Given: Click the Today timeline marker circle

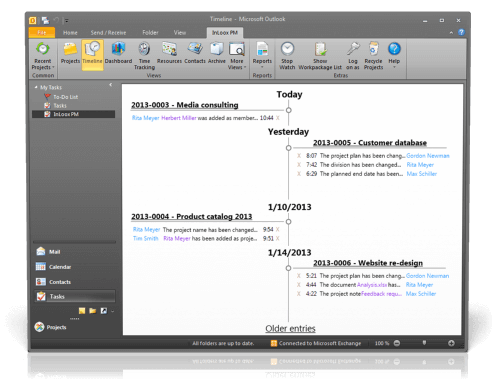Looking at the screenshot, I should tap(289, 110).
